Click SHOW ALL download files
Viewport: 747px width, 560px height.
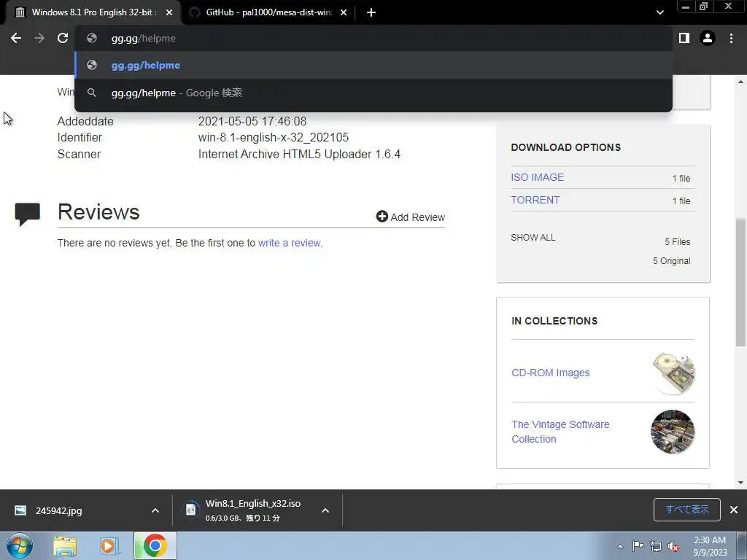533,238
